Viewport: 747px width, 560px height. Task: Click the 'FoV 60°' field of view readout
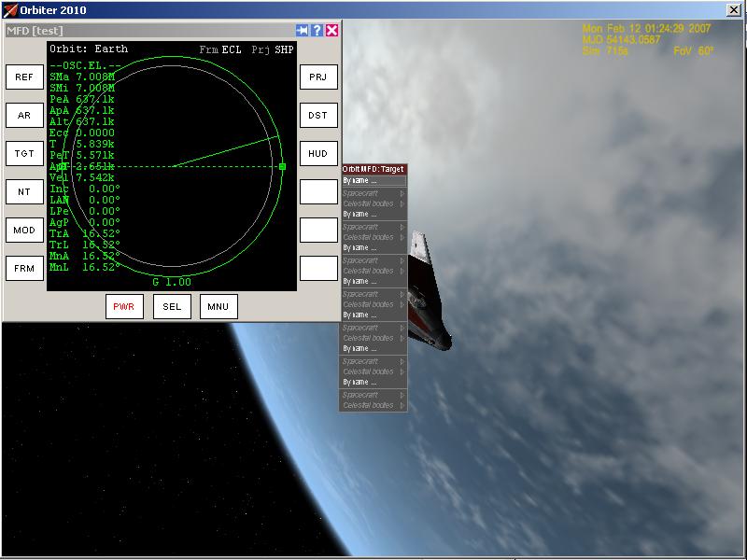694,50
